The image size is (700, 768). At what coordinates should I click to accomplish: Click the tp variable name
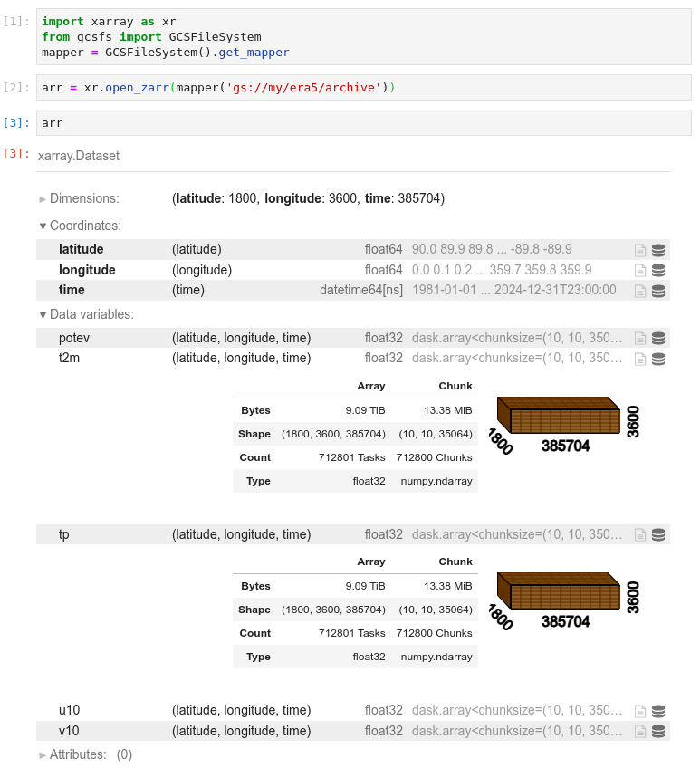(x=63, y=534)
